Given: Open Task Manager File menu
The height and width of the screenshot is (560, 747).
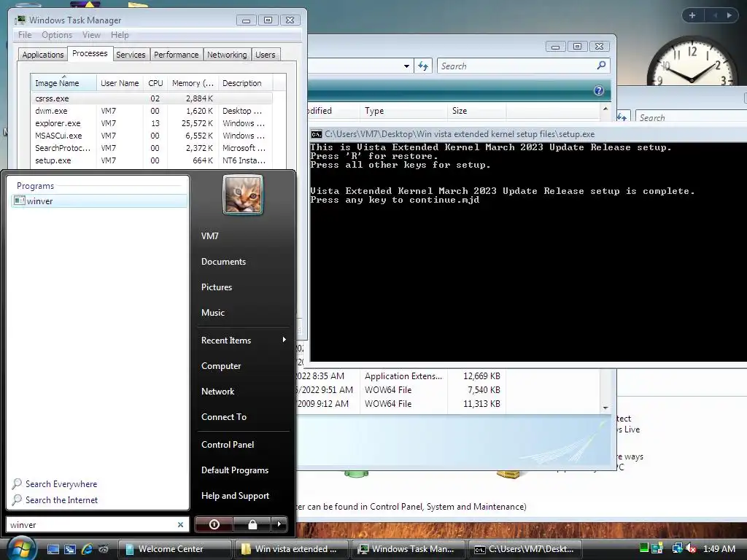Looking at the screenshot, I should [25, 35].
